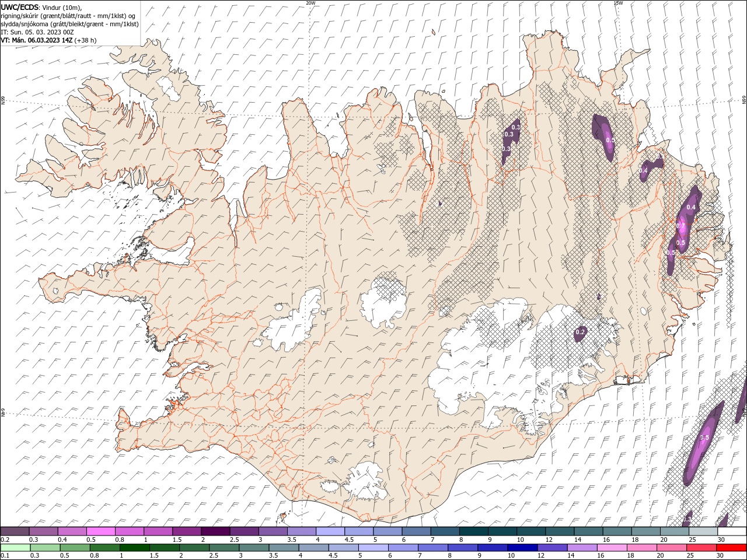
Task: Click the bright red final swatch labeled 30 in lower legend
Action: click(x=731, y=548)
